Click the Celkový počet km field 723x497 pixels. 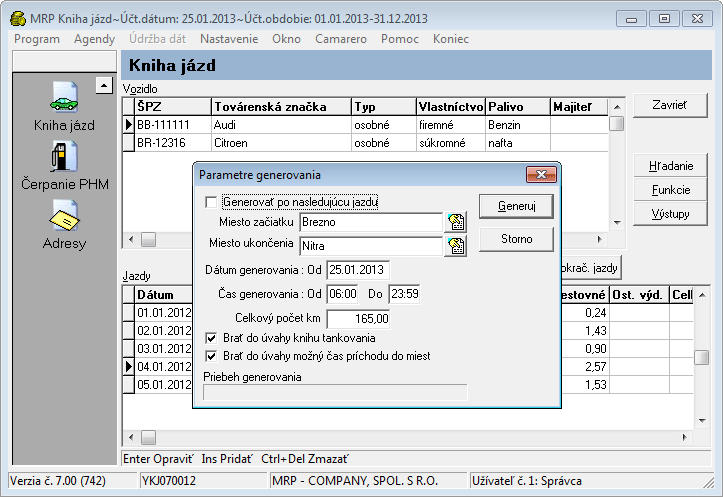(x=358, y=318)
